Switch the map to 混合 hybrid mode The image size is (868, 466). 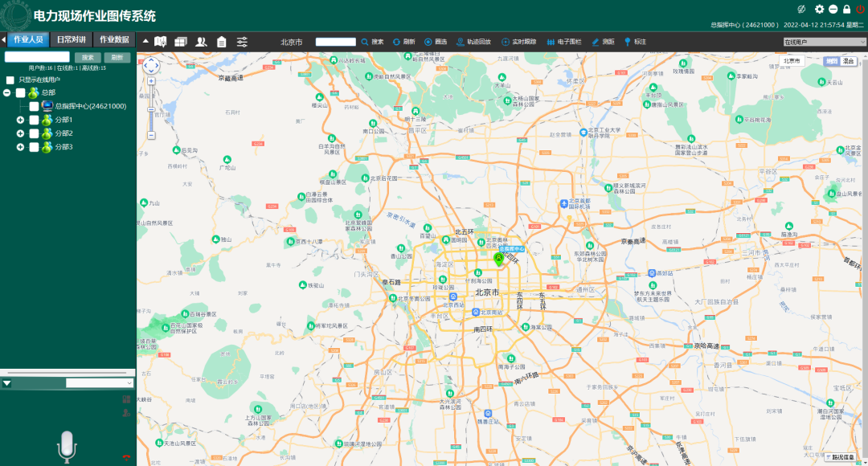point(848,61)
